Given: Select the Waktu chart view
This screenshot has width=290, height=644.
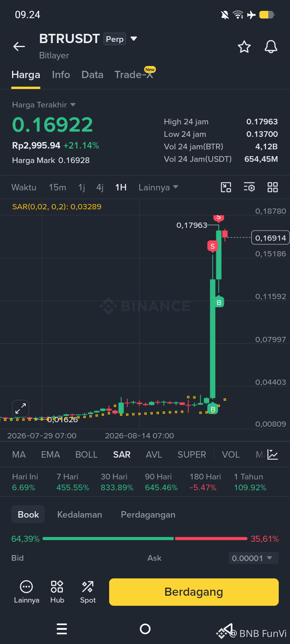Looking at the screenshot, I should click(x=24, y=187).
